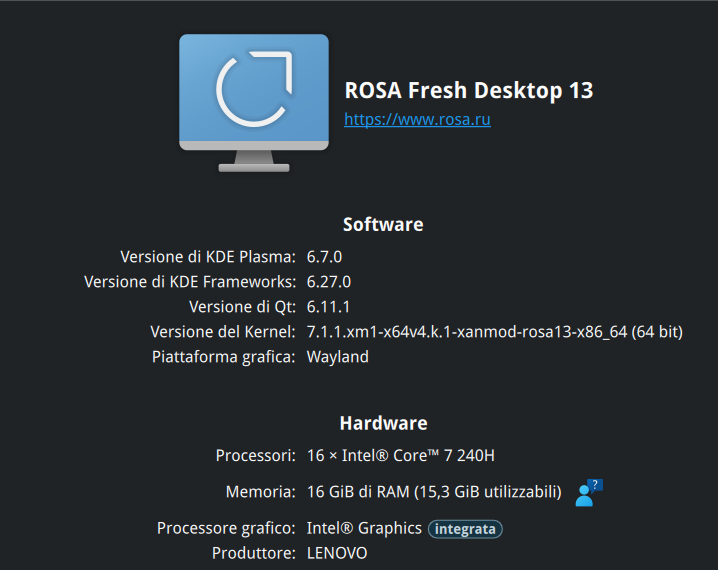Click the "Piattaforma grafica:" label
The height and width of the screenshot is (570, 718).
224,357
